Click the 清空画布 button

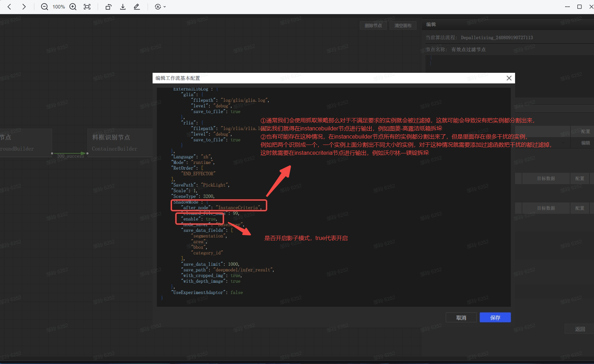coord(403,26)
